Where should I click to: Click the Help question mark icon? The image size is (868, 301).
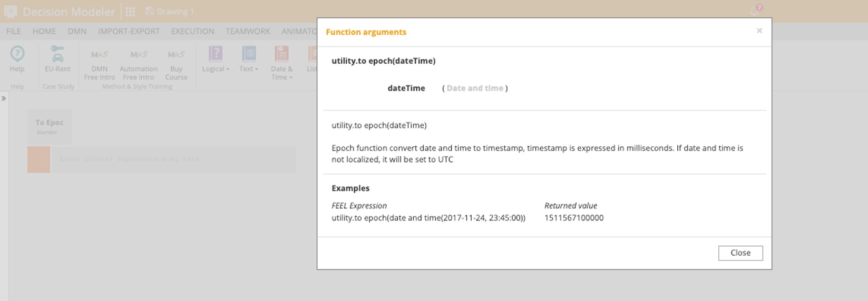pos(17,54)
